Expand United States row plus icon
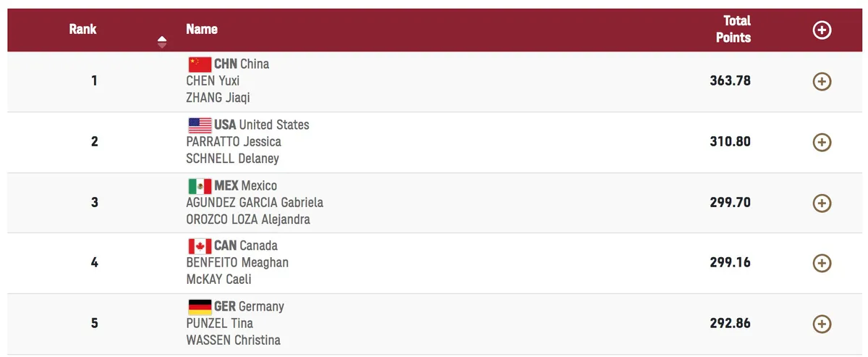 coord(822,142)
